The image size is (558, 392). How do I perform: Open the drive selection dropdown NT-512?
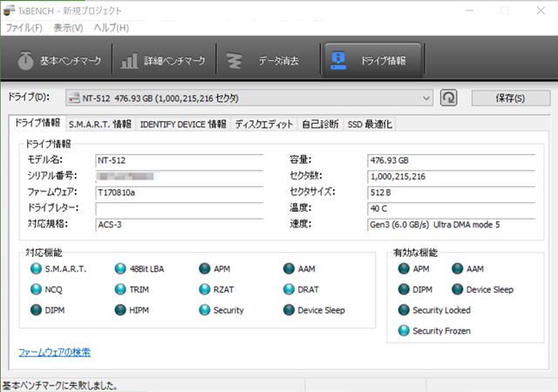click(249, 98)
